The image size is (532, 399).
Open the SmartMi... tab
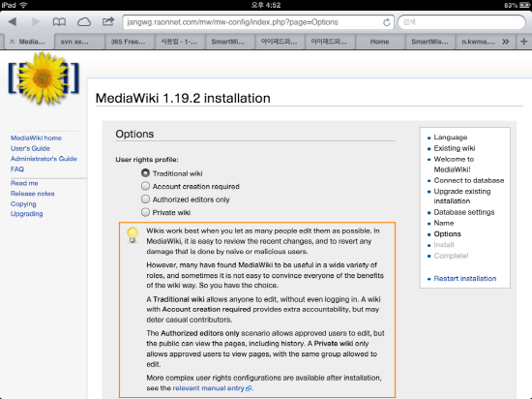(228, 42)
